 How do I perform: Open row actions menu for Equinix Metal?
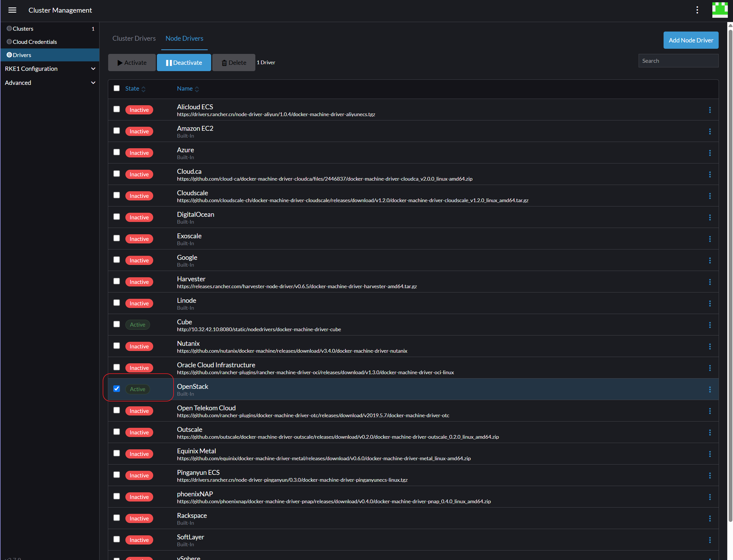(x=710, y=454)
